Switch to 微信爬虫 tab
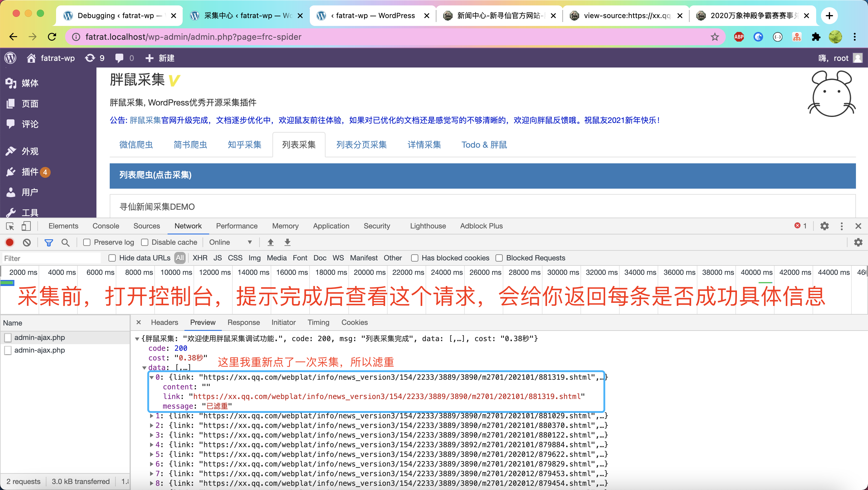868x490 pixels. [136, 145]
